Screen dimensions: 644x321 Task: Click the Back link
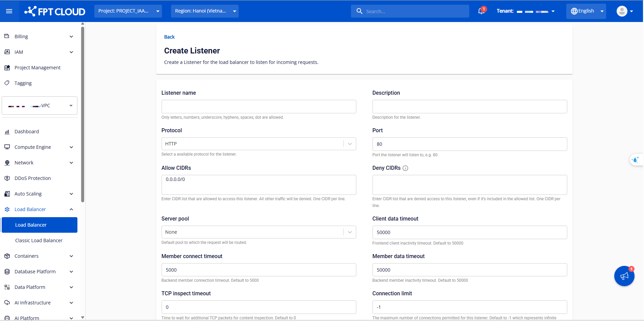[169, 37]
